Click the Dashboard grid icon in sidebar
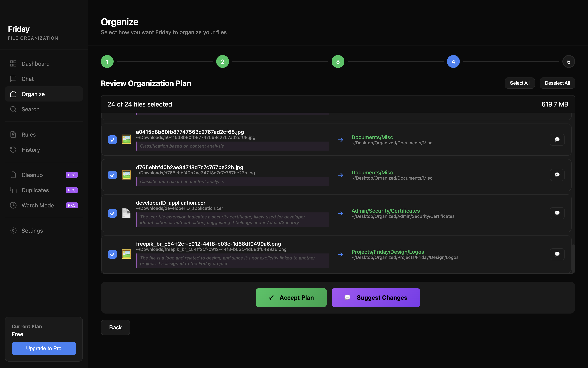The width and height of the screenshot is (588, 368). pos(13,63)
